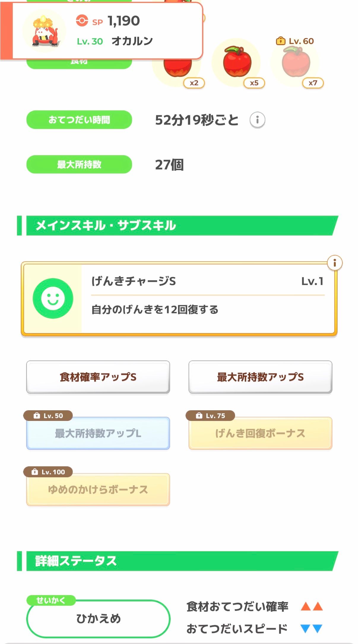This screenshot has height=644, width=358.
Task: Tap the メインスキル・サブスキル section header
Action: coord(178,225)
